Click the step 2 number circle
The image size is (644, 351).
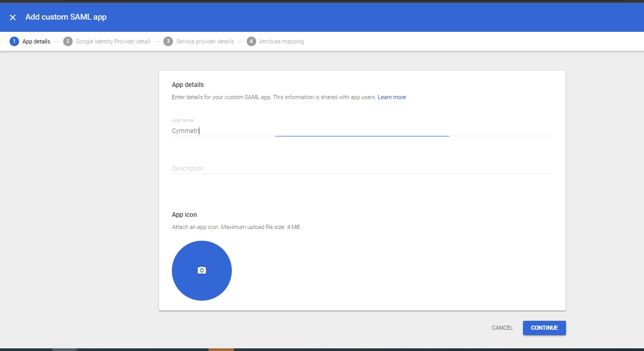tap(68, 41)
